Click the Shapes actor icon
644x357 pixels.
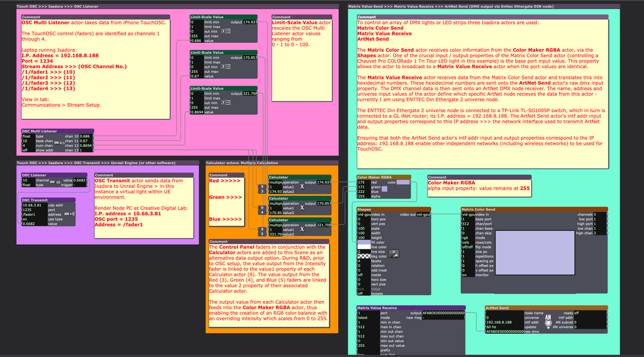pos(393,254)
